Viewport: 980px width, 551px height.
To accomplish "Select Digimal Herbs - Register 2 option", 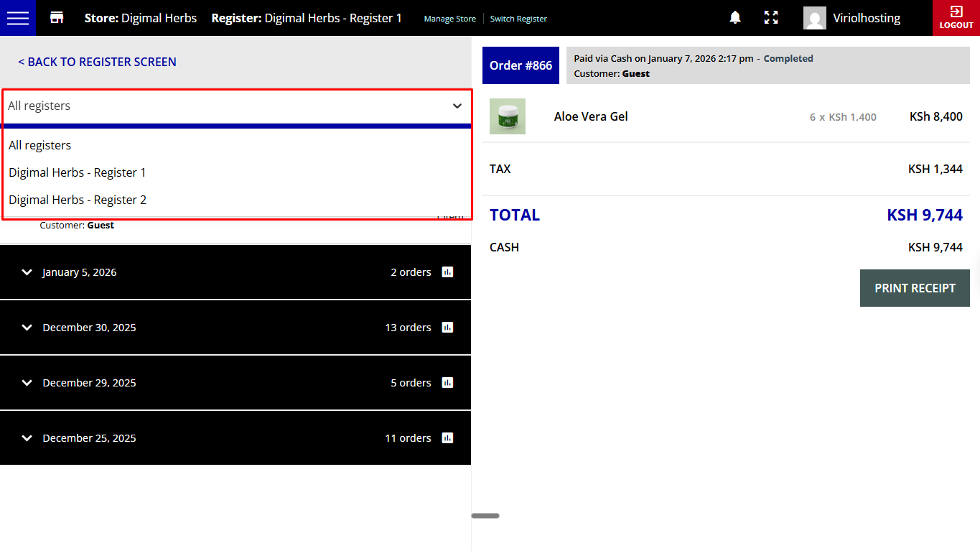I will 78,200.
